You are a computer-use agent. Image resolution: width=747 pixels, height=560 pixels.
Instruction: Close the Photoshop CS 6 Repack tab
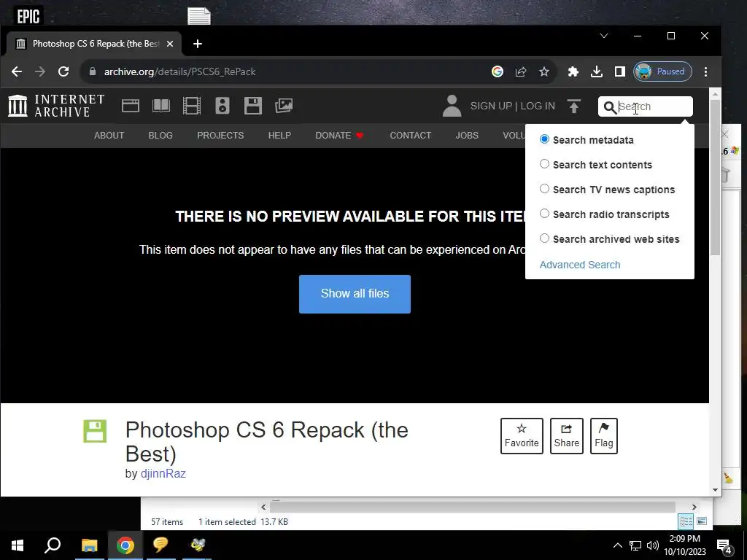(x=169, y=44)
